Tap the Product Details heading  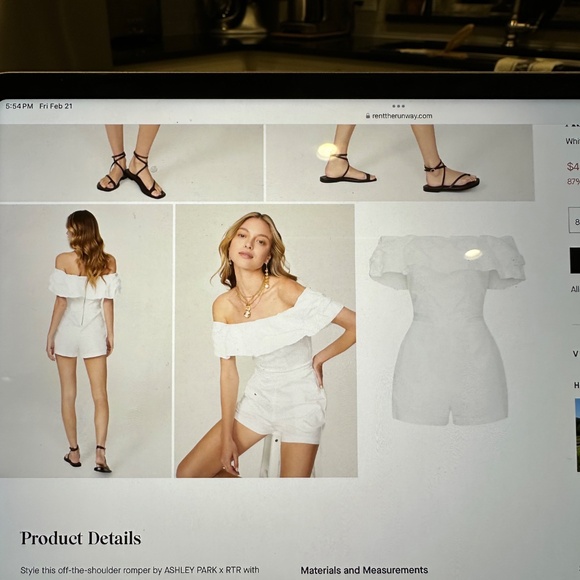point(81,538)
